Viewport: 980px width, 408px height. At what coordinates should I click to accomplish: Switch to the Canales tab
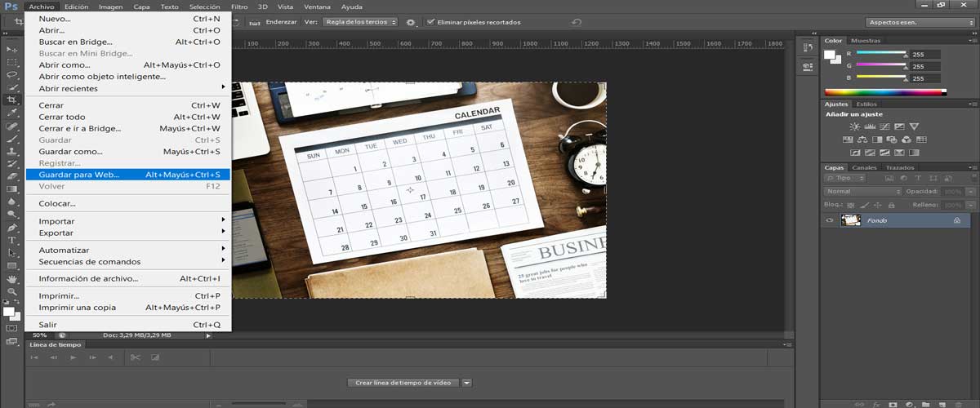click(864, 167)
